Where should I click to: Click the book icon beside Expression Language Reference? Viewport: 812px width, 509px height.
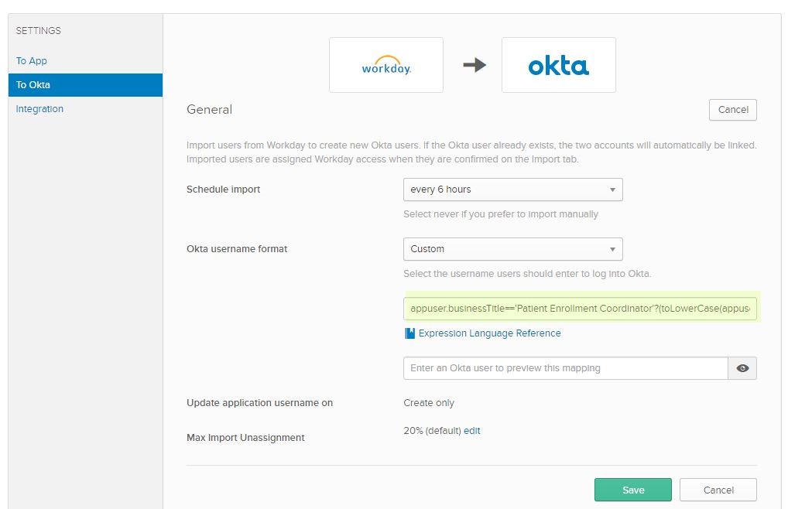coord(409,333)
